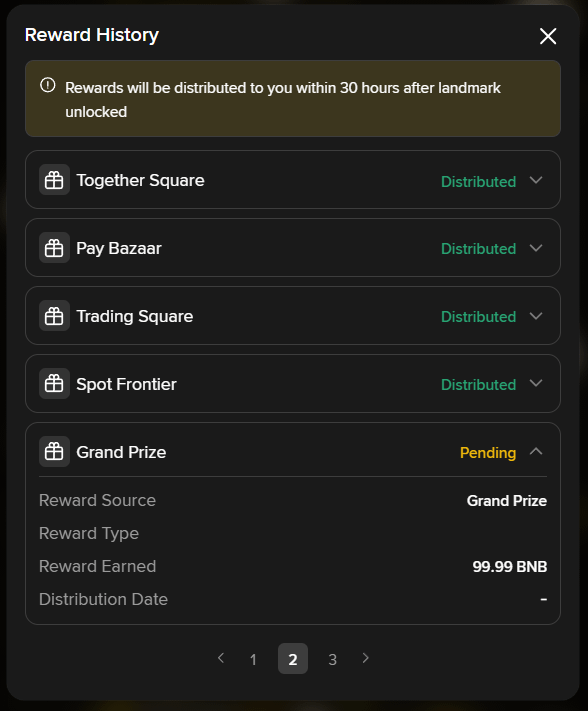Click the Spot Frontier gift icon
588x711 pixels.
[54, 384]
